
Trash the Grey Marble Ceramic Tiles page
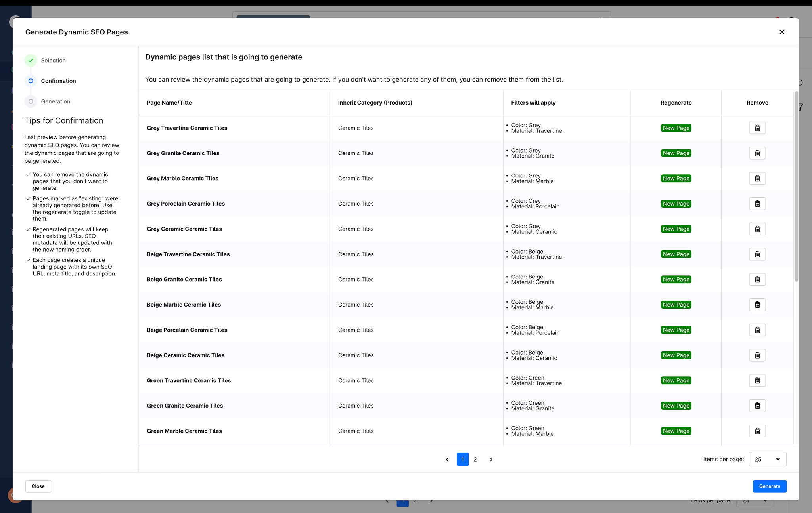[757, 179]
